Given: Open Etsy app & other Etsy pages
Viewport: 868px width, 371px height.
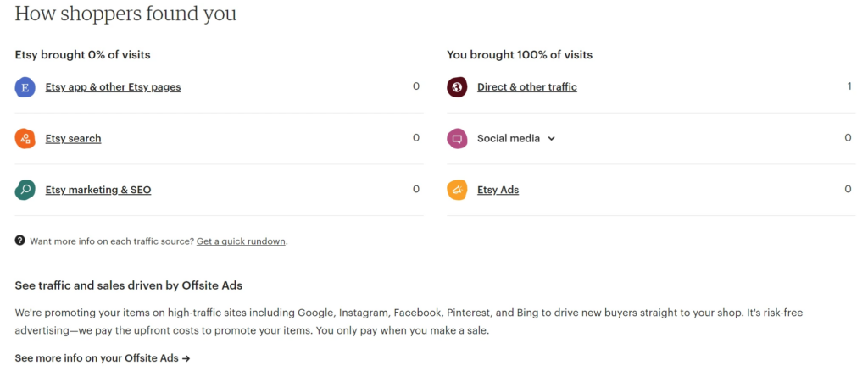Looking at the screenshot, I should pyautogui.click(x=113, y=86).
